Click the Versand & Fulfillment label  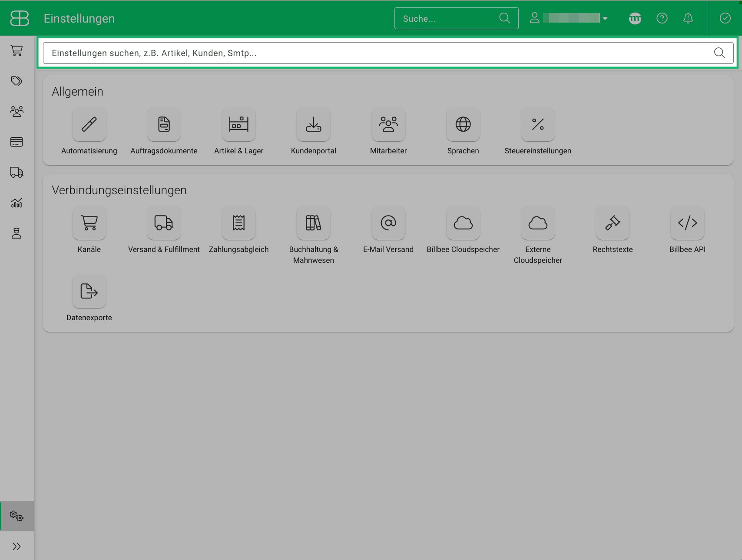click(x=164, y=249)
